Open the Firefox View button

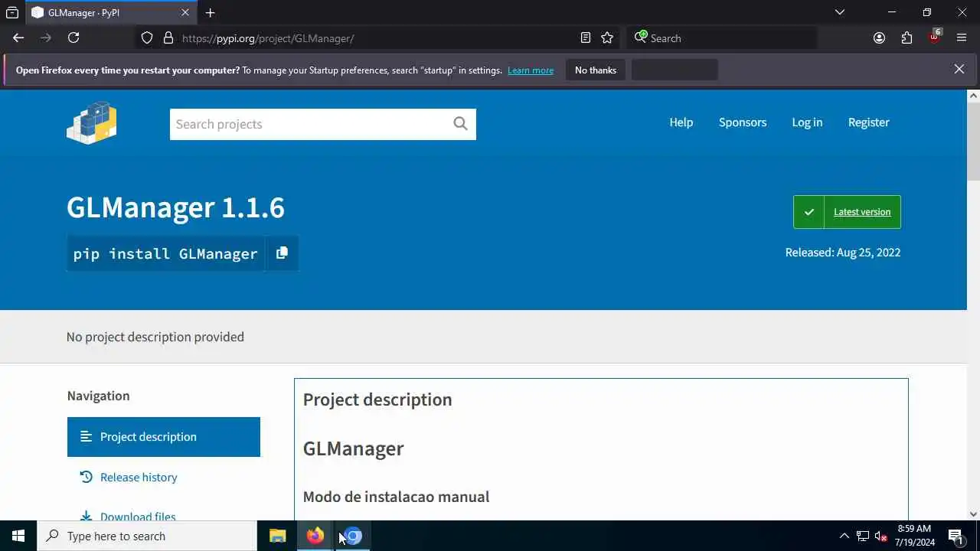tap(12, 12)
